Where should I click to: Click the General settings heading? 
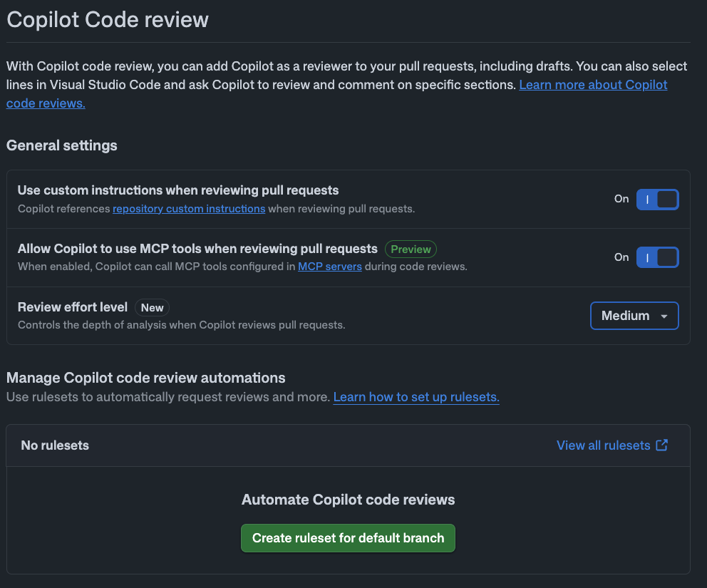62,145
